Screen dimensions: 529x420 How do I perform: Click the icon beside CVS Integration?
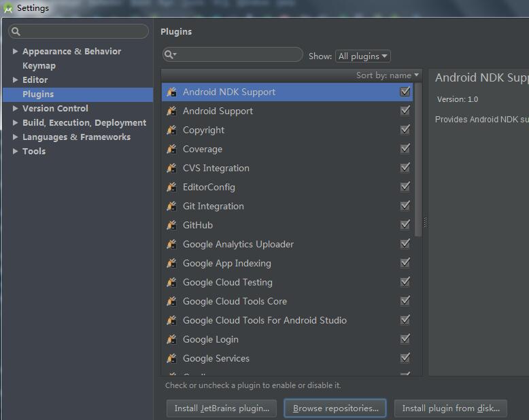pyautogui.click(x=171, y=168)
